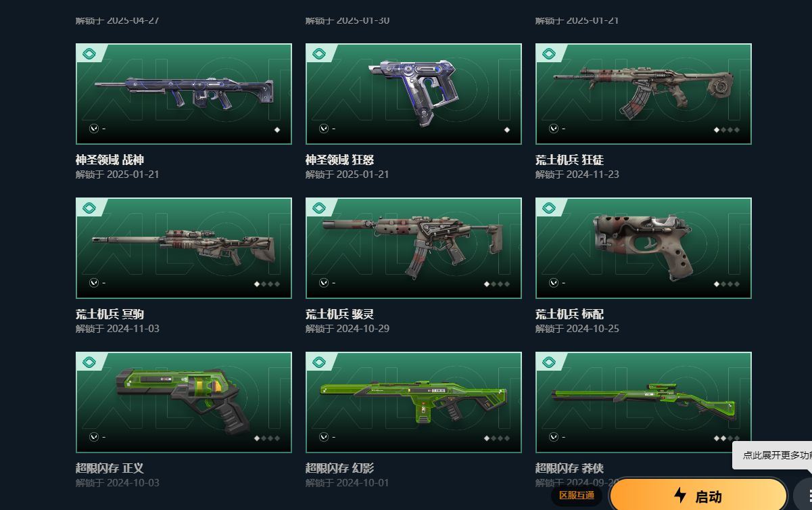This screenshot has width=812, height=510.
Task: Click the upgrade level dots on 超限闪存 正义
Action: click(267, 438)
